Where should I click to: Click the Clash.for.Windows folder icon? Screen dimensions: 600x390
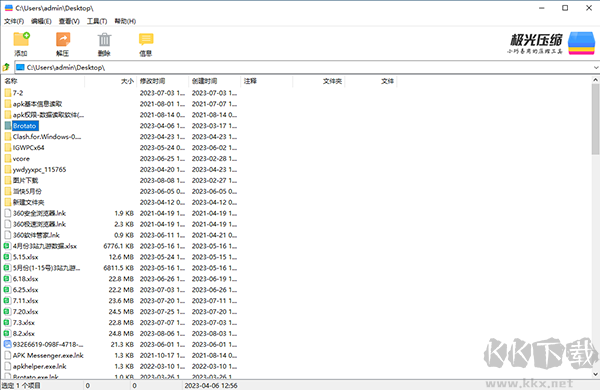8,137
